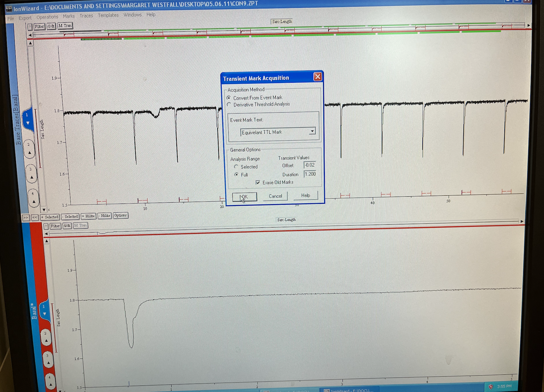Open the Marks menu
This screenshot has height=392, width=544.
(x=69, y=16)
